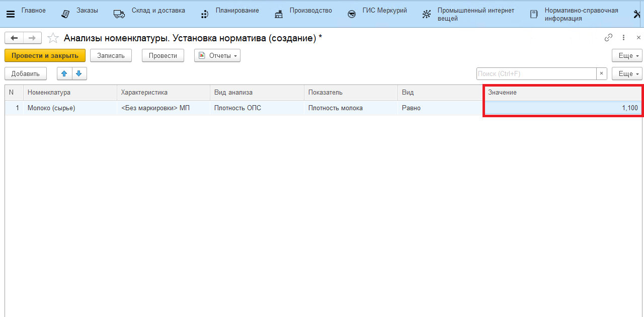Viewport: 644px width, 317px height.
Task: Open the main hamburger menu icon
Action: click(10, 14)
